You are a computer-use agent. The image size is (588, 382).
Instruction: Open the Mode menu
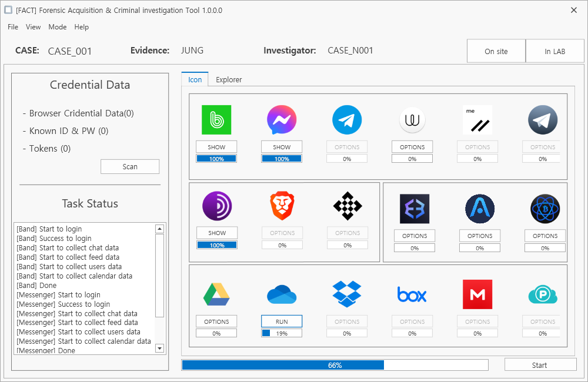(x=58, y=27)
